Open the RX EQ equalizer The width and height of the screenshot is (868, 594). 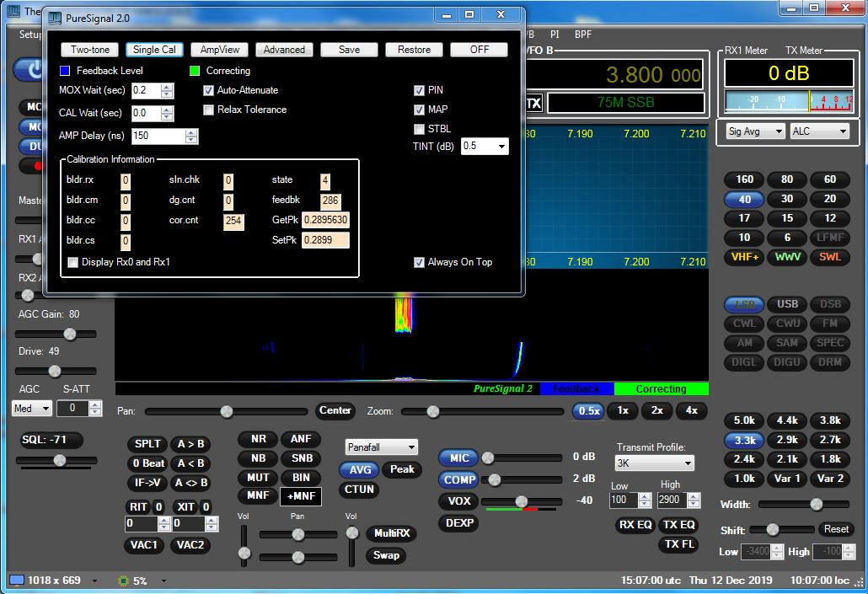tap(635, 525)
